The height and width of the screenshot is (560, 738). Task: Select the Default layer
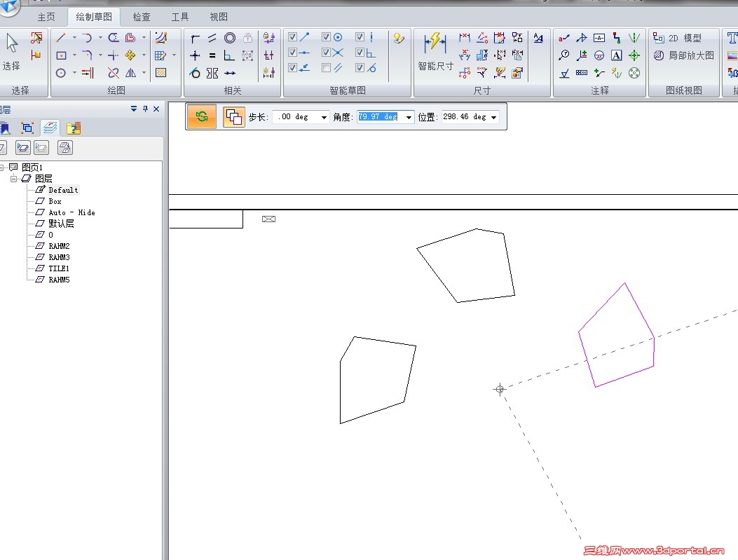tap(63, 190)
